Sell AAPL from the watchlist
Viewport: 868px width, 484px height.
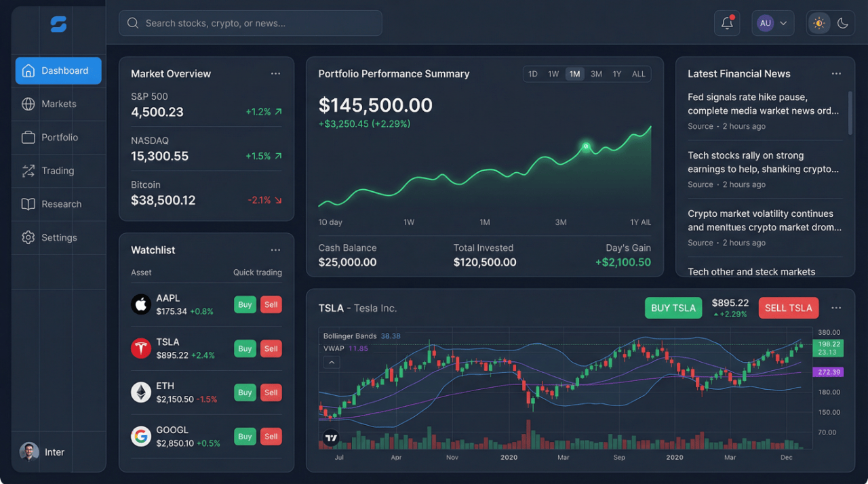pyautogui.click(x=271, y=304)
